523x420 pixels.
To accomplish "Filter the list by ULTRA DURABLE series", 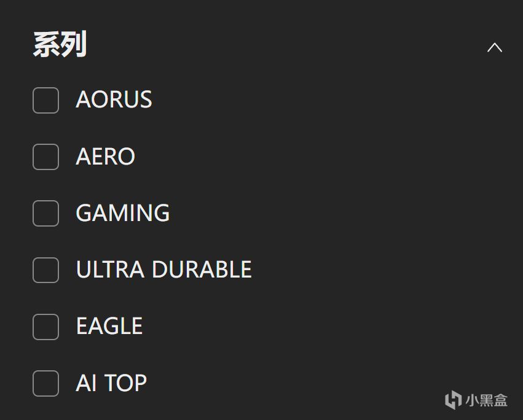I will tap(45, 270).
